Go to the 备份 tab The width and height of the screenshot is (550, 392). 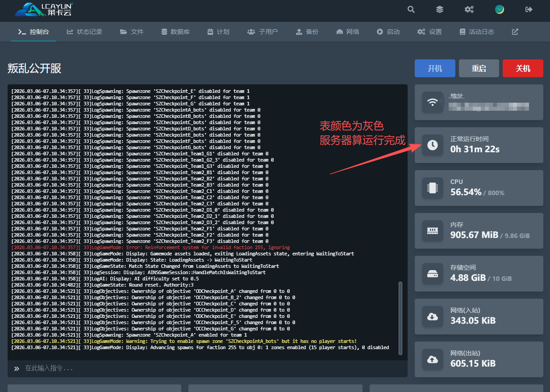click(307, 32)
